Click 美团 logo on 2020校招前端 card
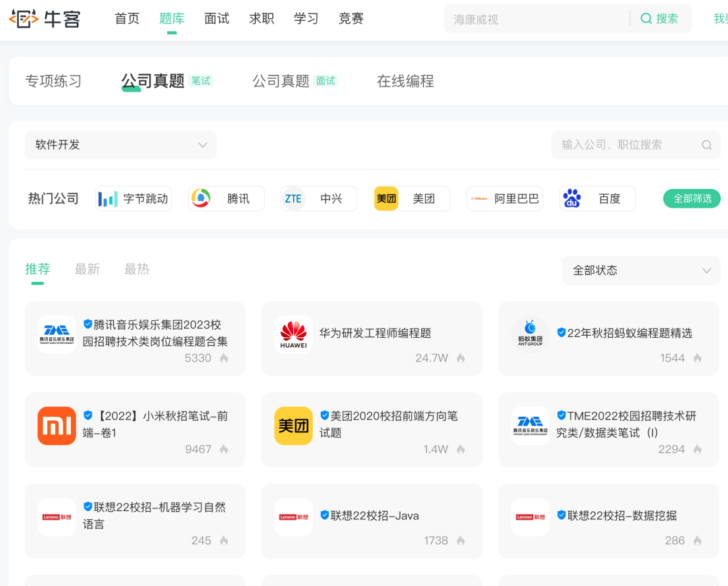 point(293,426)
